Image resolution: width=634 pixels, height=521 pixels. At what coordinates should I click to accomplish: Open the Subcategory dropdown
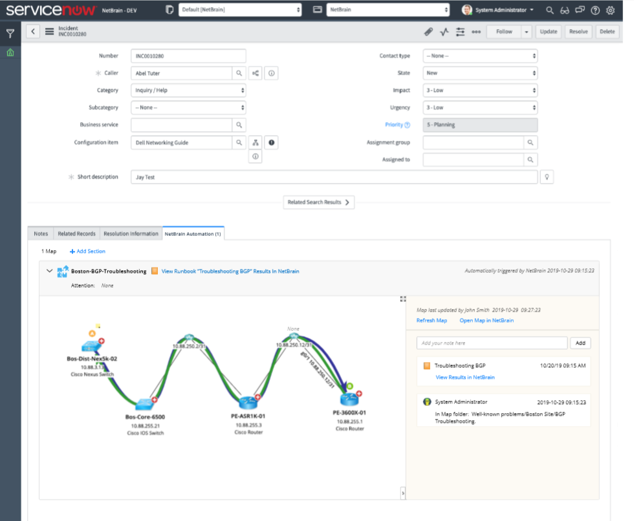[x=188, y=108]
